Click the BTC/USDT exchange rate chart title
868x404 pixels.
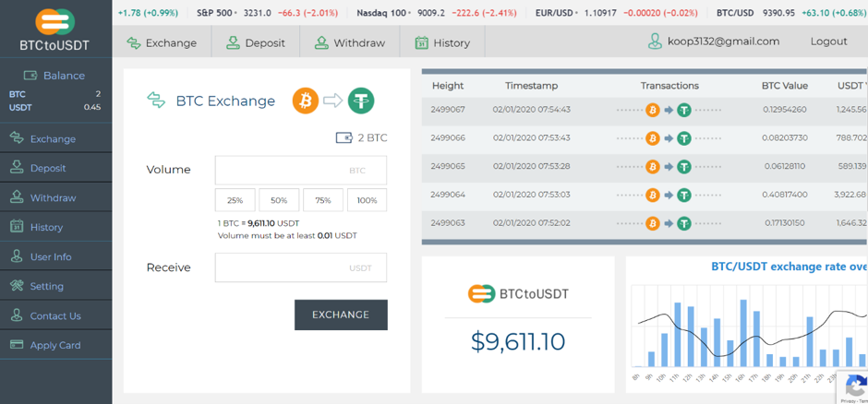coord(789,267)
